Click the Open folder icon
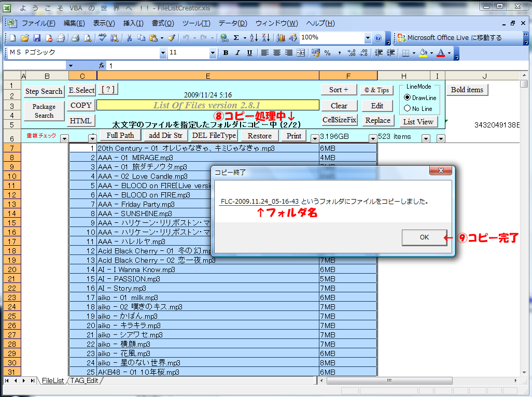532x397 pixels. (x=24, y=38)
